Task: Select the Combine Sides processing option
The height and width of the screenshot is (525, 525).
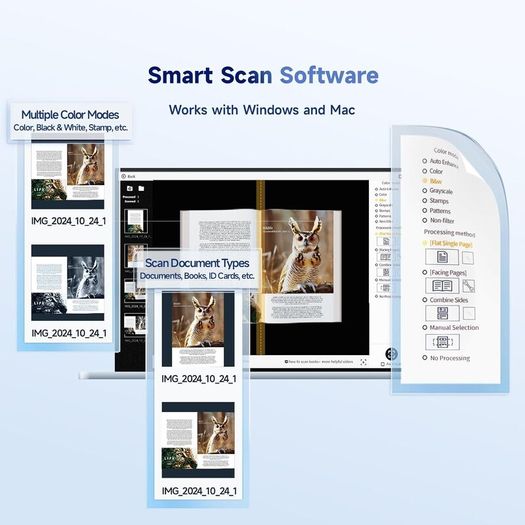Action: 445,300
